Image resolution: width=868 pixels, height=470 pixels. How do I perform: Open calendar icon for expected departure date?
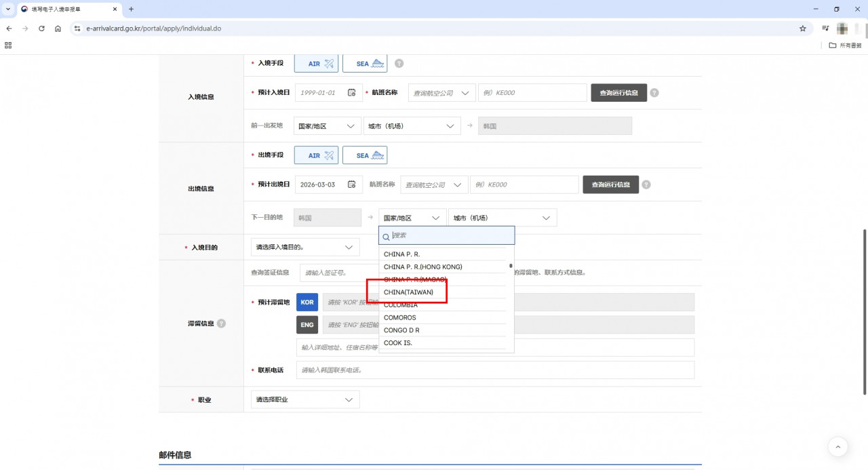[351, 184]
